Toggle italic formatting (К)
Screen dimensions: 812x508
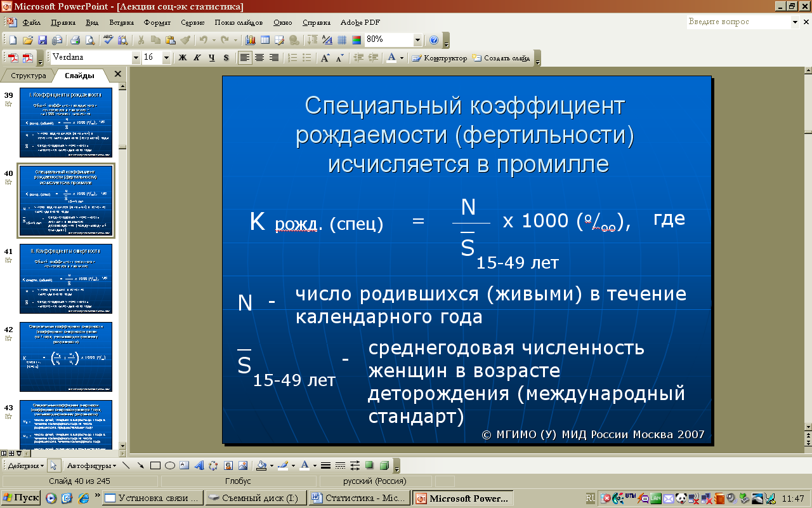click(x=197, y=58)
